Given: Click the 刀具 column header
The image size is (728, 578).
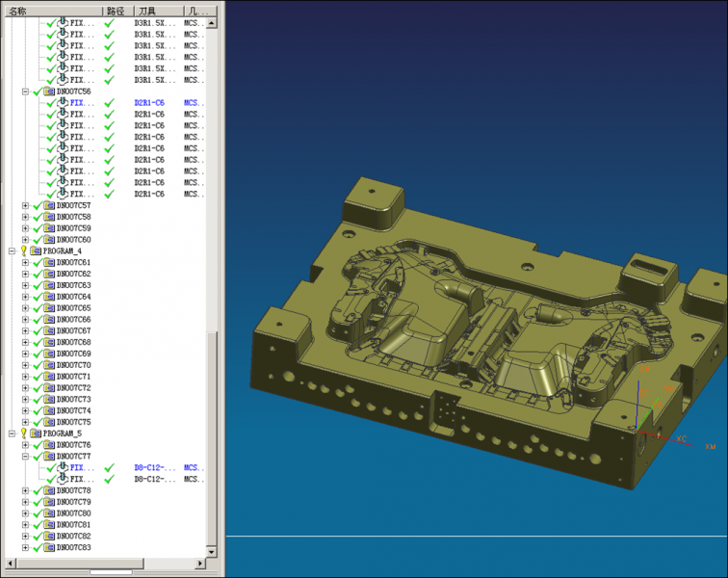Looking at the screenshot, I should pos(154,10).
